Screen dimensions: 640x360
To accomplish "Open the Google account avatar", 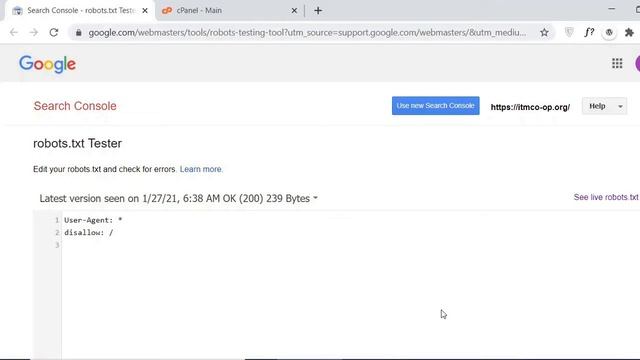I will tap(637, 63).
